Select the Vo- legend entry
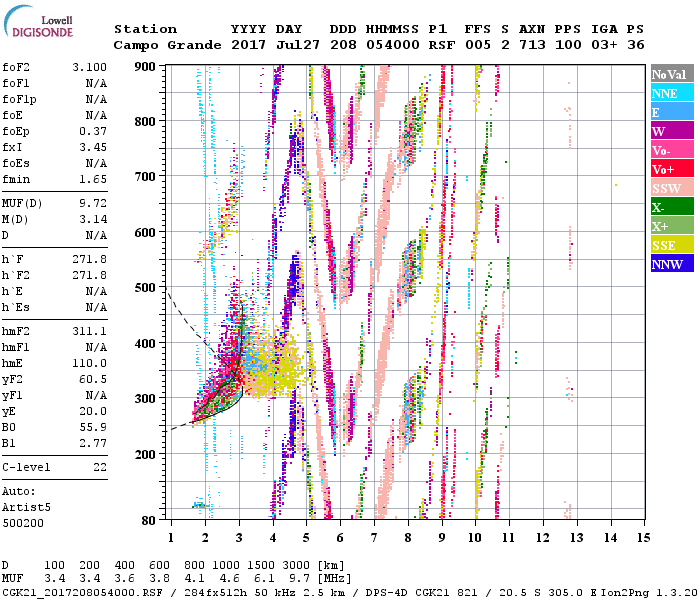Viewport: 700px width, 600px height. tap(671, 150)
